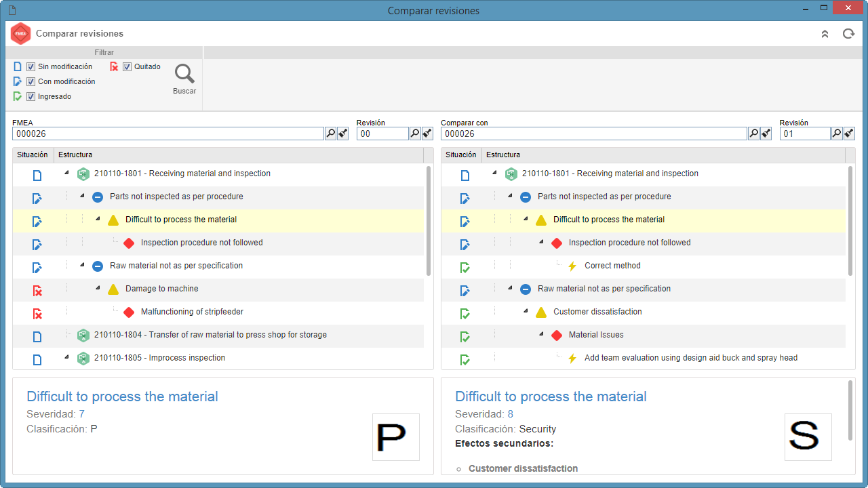
Task: Click red diamond icon beside Material Issues
Action: pyautogui.click(x=557, y=335)
